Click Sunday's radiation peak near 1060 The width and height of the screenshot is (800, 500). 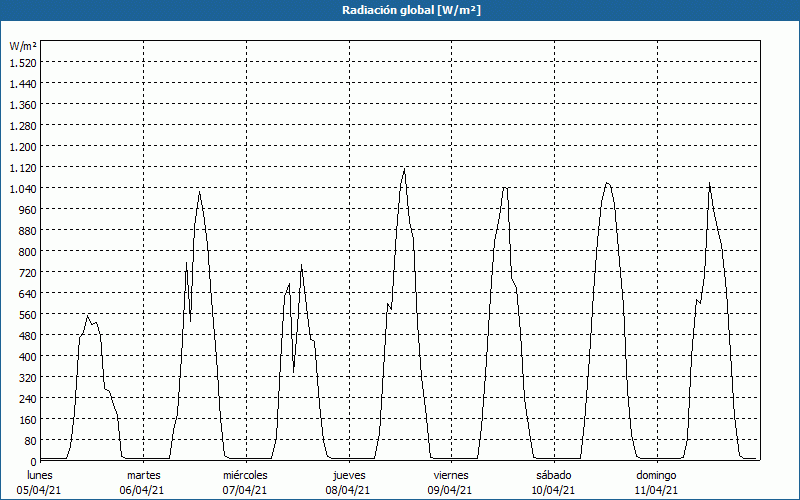click(709, 183)
